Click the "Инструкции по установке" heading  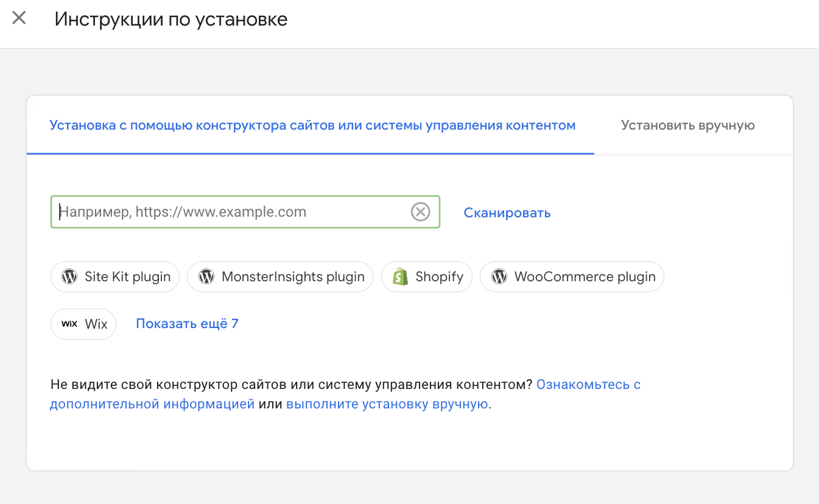[171, 19]
